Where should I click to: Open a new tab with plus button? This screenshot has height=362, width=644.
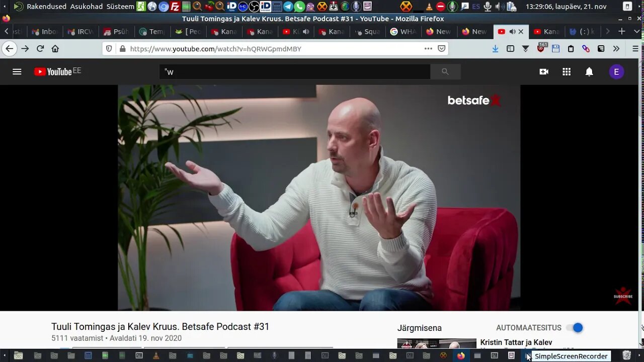point(622,31)
